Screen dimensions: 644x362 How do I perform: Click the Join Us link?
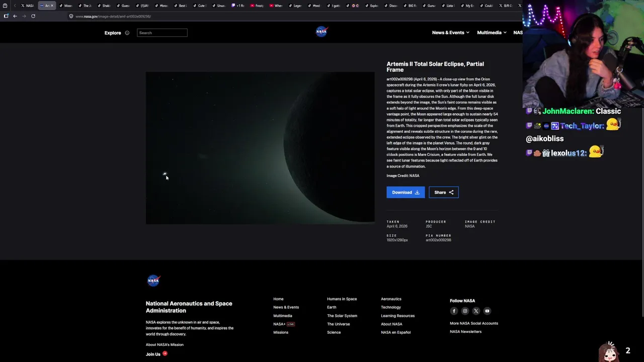[x=156, y=354]
